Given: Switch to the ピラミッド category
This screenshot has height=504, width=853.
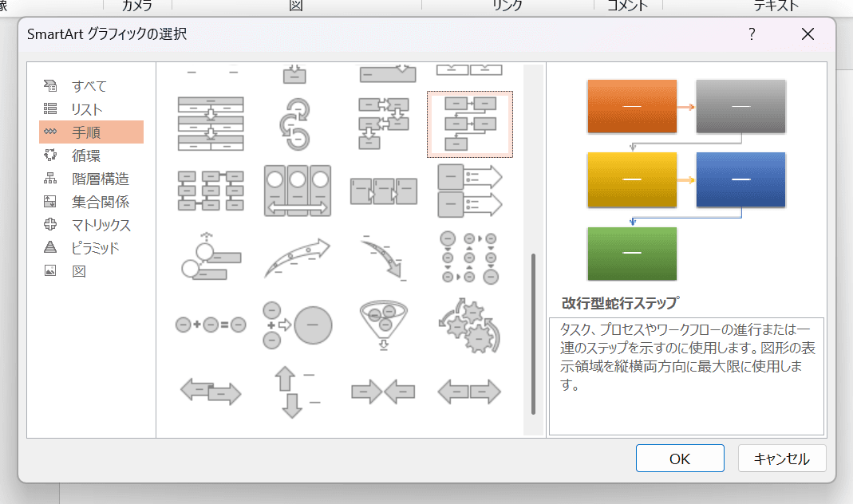Looking at the screenshot, I should (95, 248).
